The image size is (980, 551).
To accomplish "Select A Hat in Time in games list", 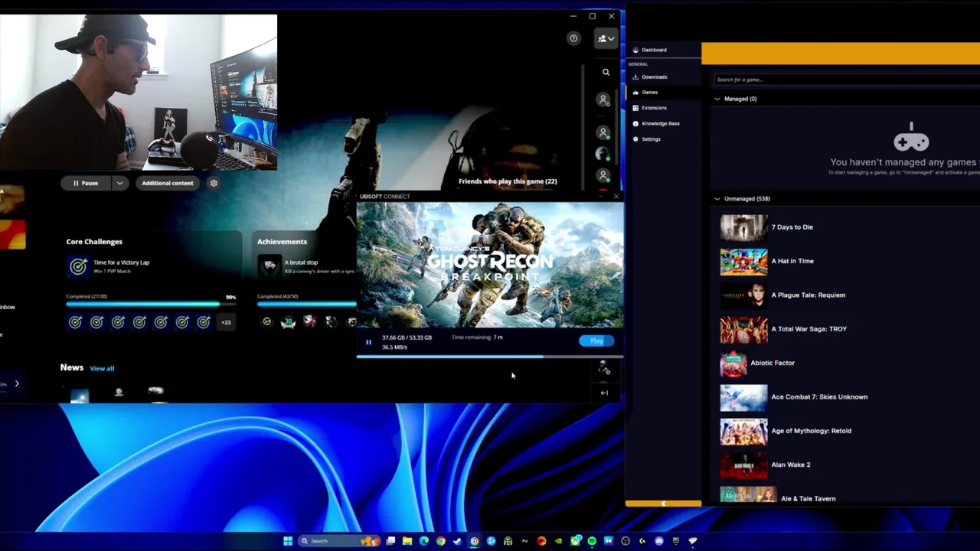I will (x=792, y=261).
